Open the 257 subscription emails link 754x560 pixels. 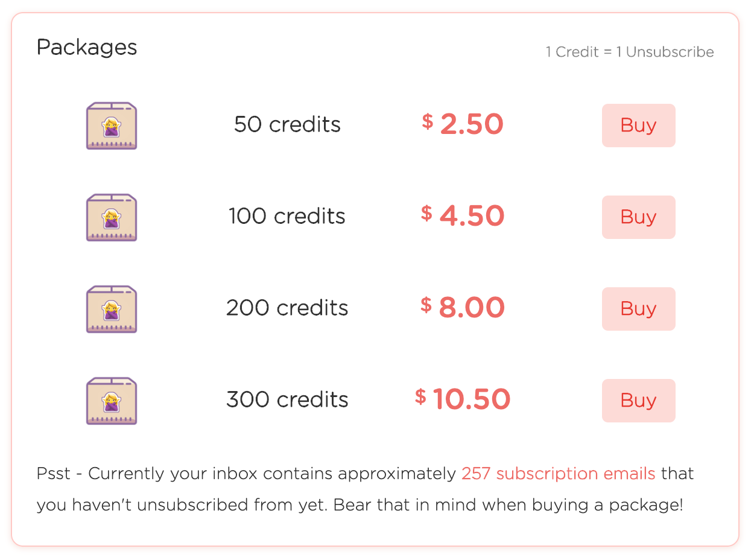coord(558,474)
